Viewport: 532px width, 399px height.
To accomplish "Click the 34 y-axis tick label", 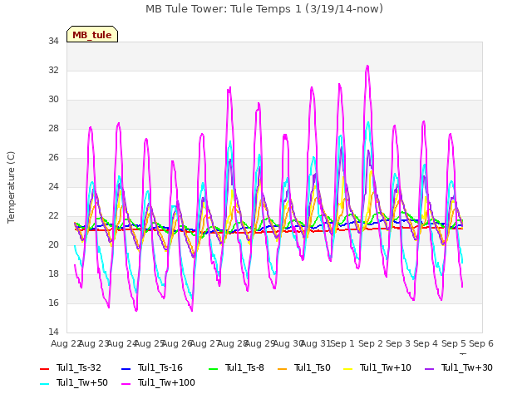I will 53,42.
